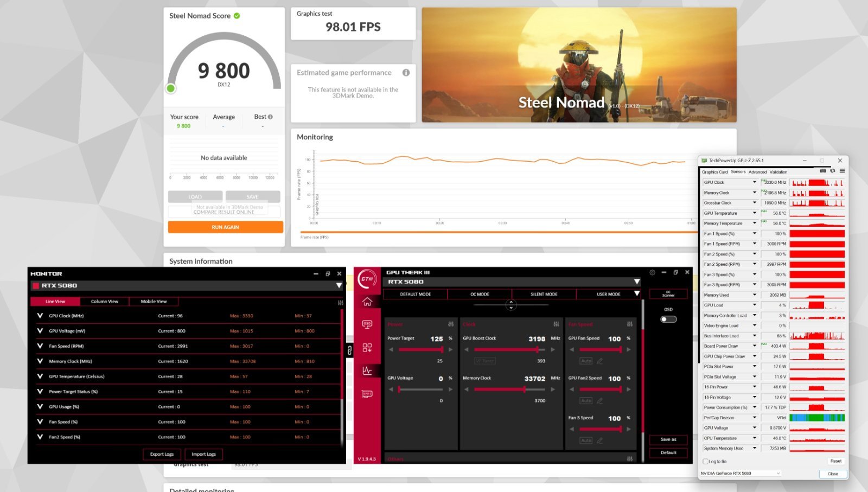Viewport: 868px width, 492px height.
Task: Click the PerfCap Reason graph in GPU-Z
Action: (817, 418)
